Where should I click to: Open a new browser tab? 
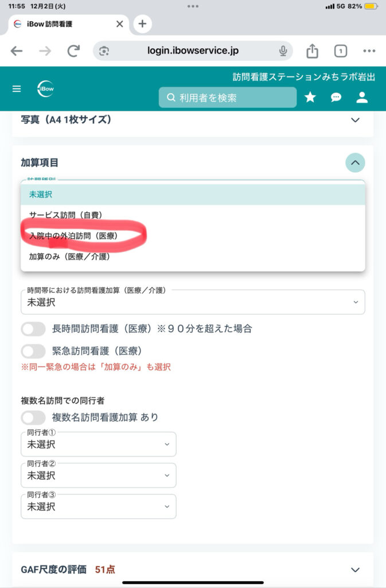tap(142, 24)
